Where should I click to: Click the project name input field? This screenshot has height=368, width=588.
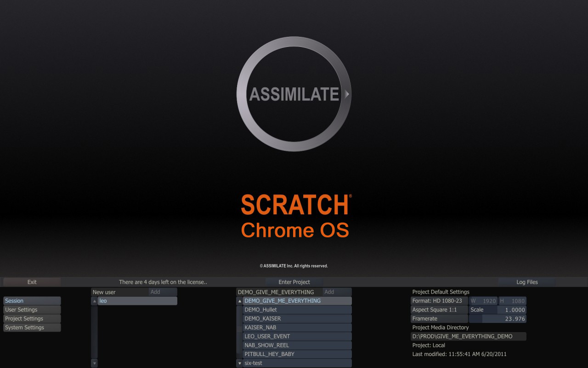coord(279,292)
